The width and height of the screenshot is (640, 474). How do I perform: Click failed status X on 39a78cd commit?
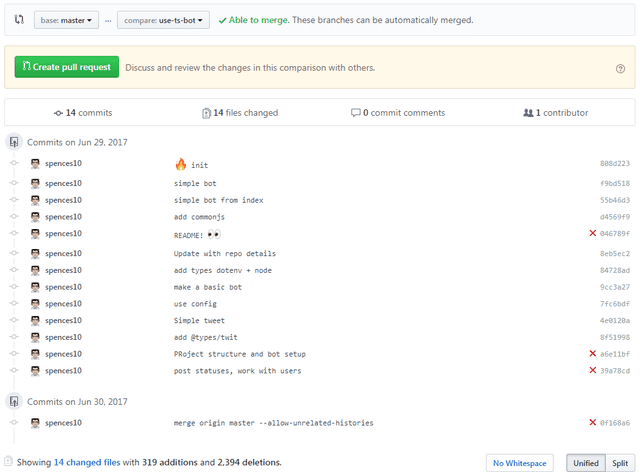[x=593, y=370]
